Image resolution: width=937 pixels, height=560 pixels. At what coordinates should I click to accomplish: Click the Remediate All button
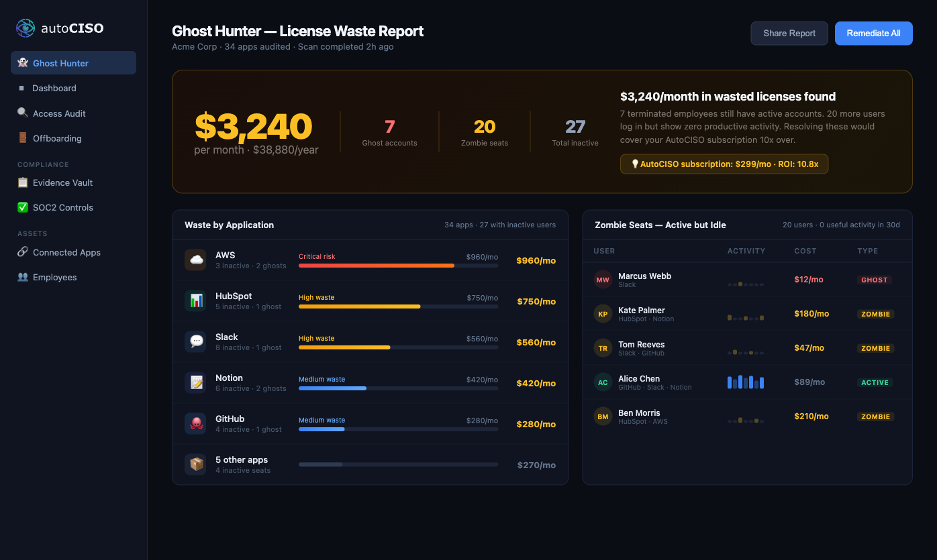873,33
